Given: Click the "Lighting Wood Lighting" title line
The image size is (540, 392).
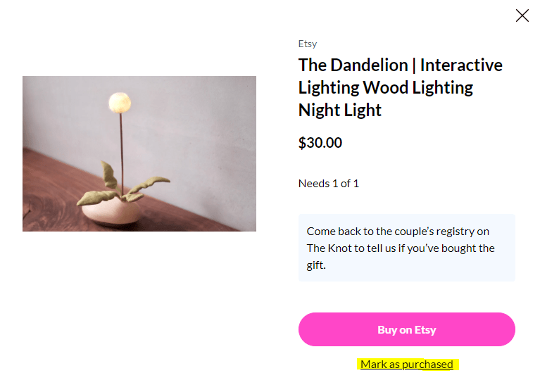Looking at the screenshot, I should pyautogui.click(x=386, y=87).
